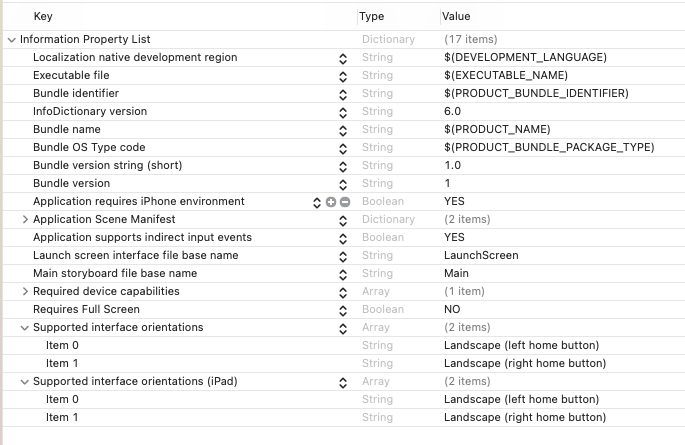The width and height of the screenshot is (685, 445).
Task: Click the Key column header
Action: pyautogui.click(x=43, y=16)
